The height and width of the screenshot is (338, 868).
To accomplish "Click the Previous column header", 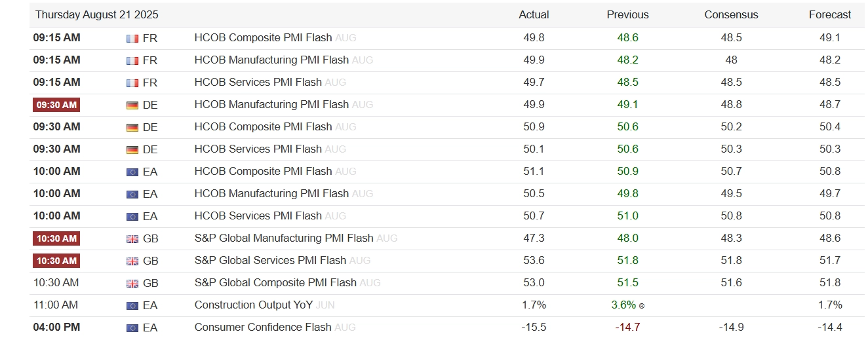I will tap(627, 15).
